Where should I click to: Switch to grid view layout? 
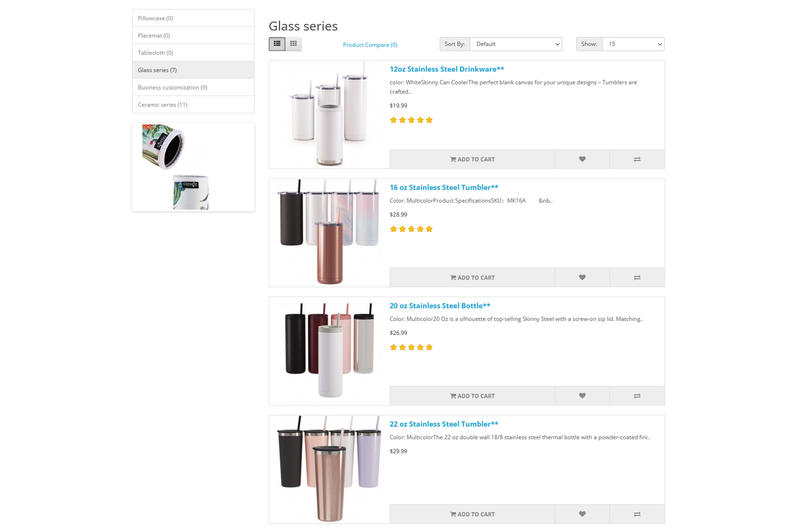pos(293,44)
